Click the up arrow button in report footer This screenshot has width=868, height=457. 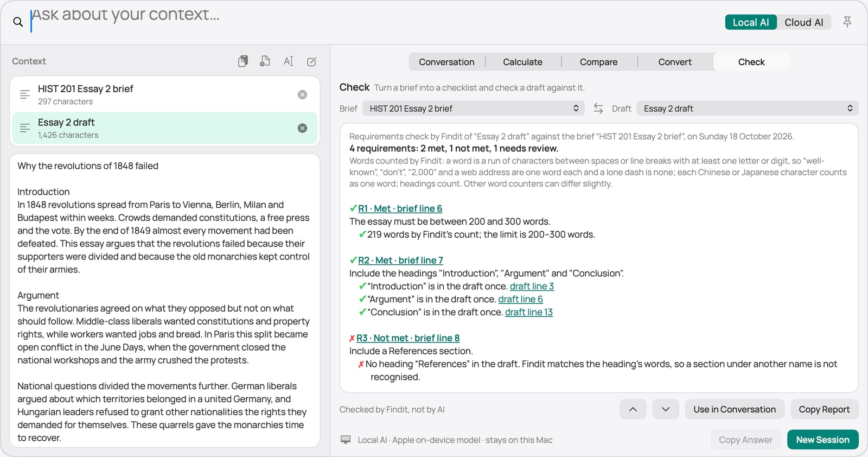pyautogui.click(x=633, y=409)
